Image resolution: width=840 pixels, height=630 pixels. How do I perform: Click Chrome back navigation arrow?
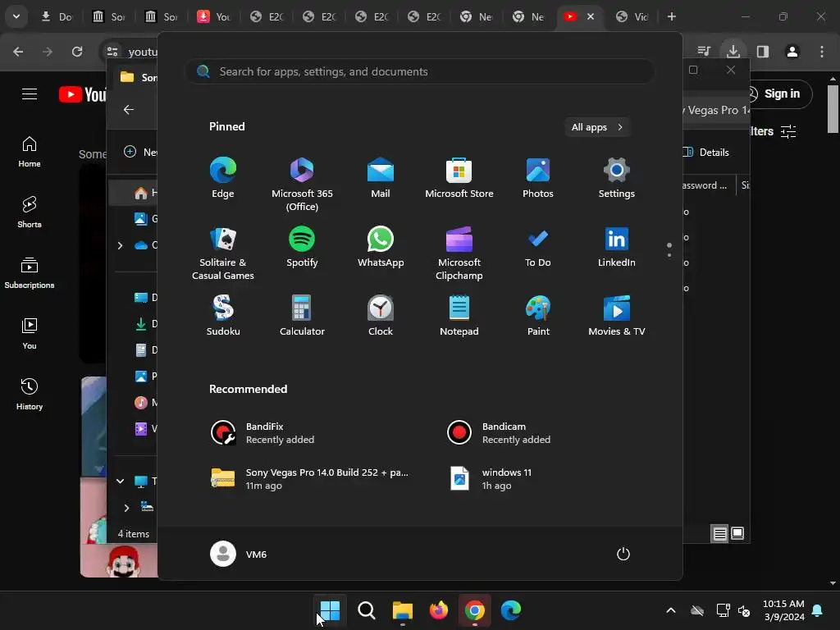[x=18, y=52]
